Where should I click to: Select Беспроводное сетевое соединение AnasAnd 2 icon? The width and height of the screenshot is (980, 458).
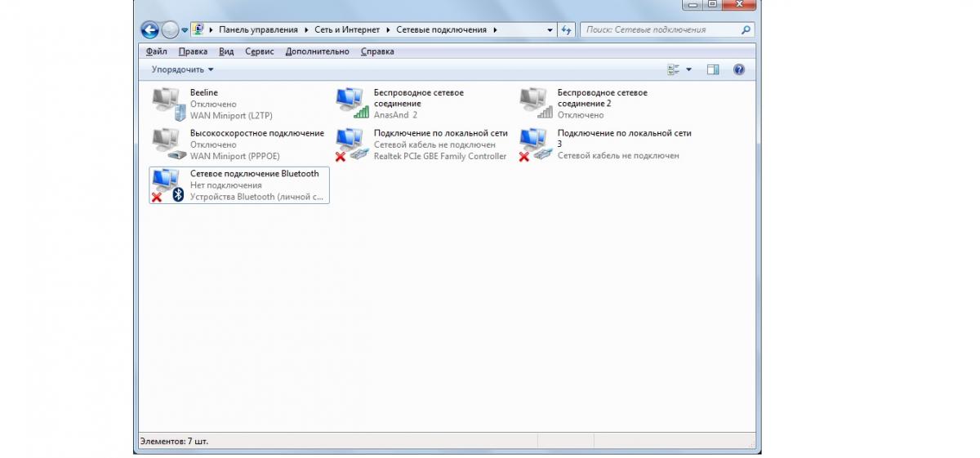coord(354,104)
